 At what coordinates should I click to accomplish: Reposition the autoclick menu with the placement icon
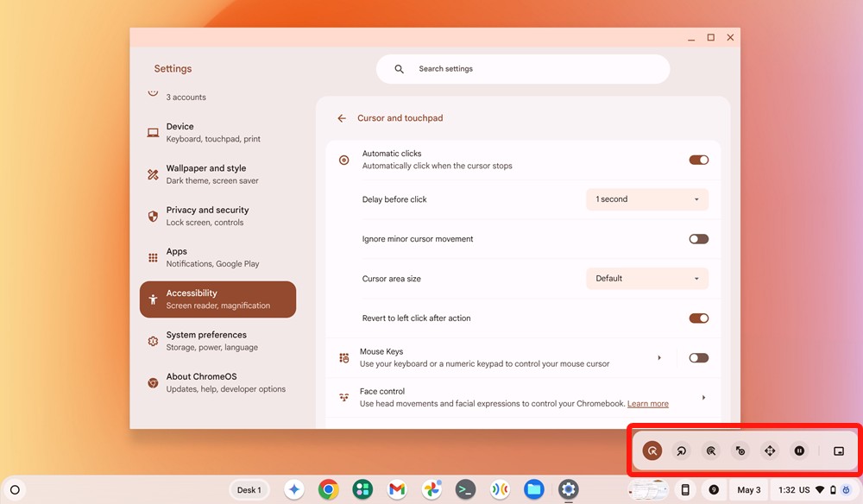838,450
